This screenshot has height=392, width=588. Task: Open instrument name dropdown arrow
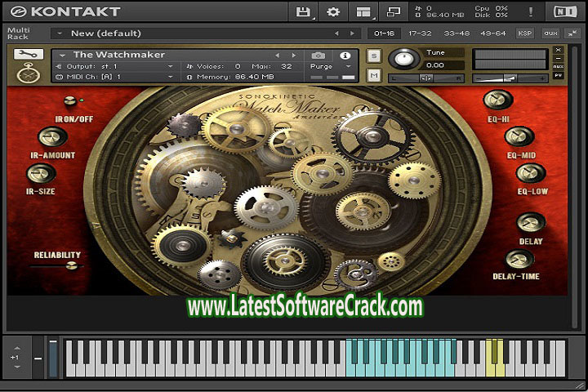point(62,56)
